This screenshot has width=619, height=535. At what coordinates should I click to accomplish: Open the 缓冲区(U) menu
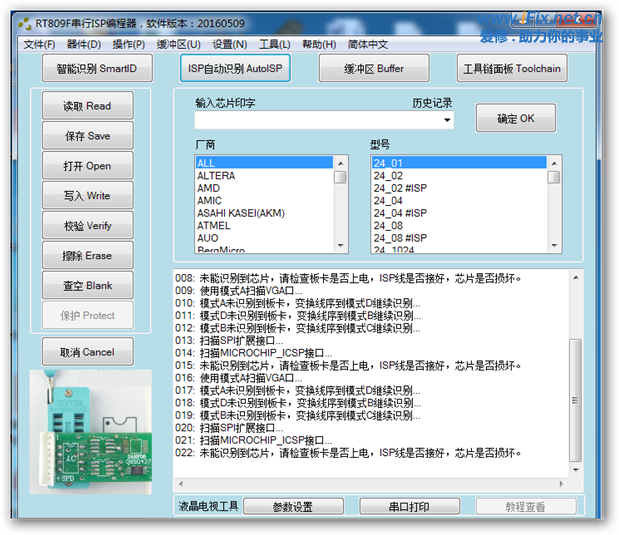(x=181, y=44)
